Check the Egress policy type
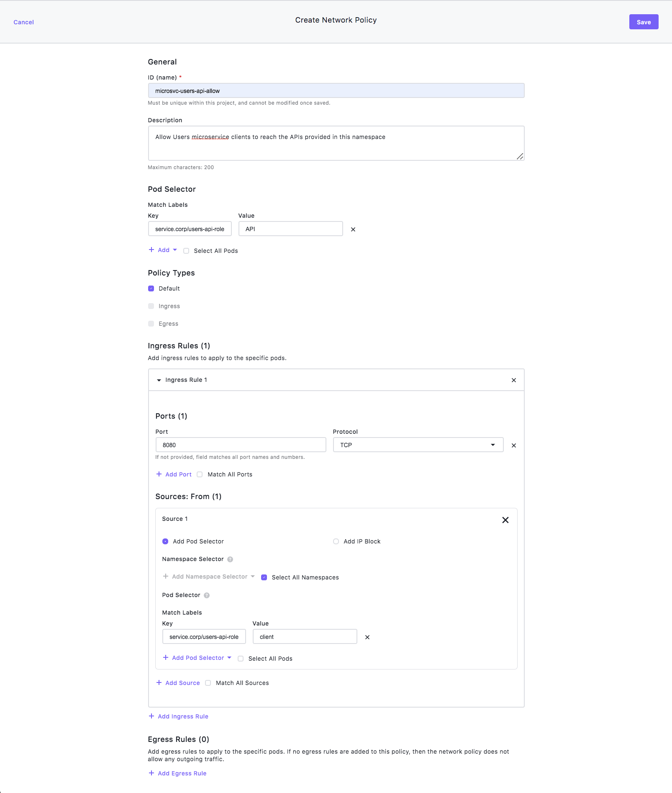Viewport: 672px width, 793px height. coord(151,324)
